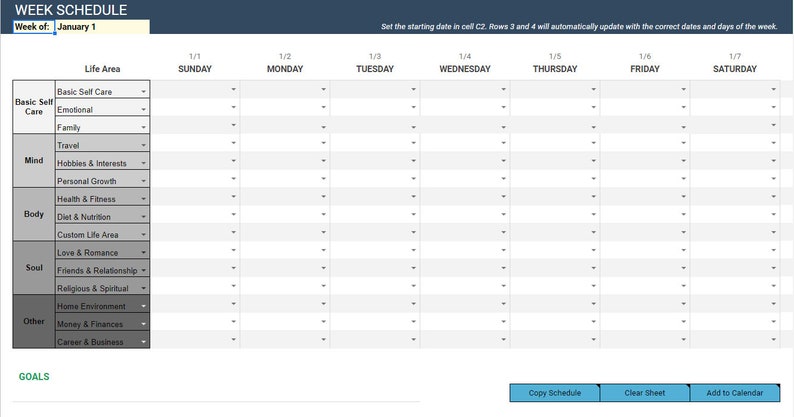Click the Add to Calendar button

735,393
